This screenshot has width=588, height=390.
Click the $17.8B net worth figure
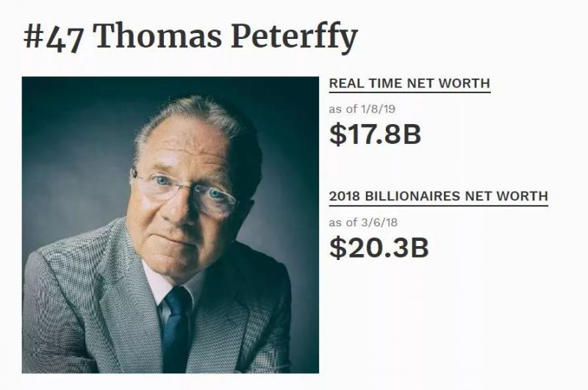tap(375, 134)
